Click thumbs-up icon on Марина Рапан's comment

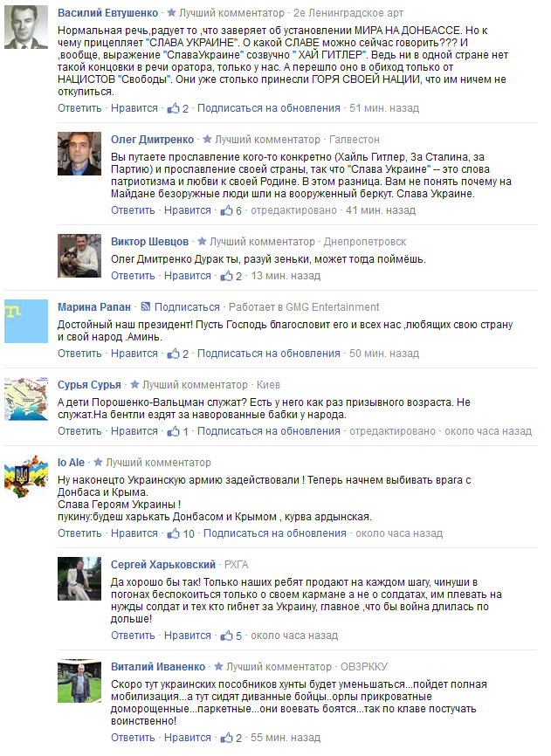pyautogui.click(x=173, y=354)
